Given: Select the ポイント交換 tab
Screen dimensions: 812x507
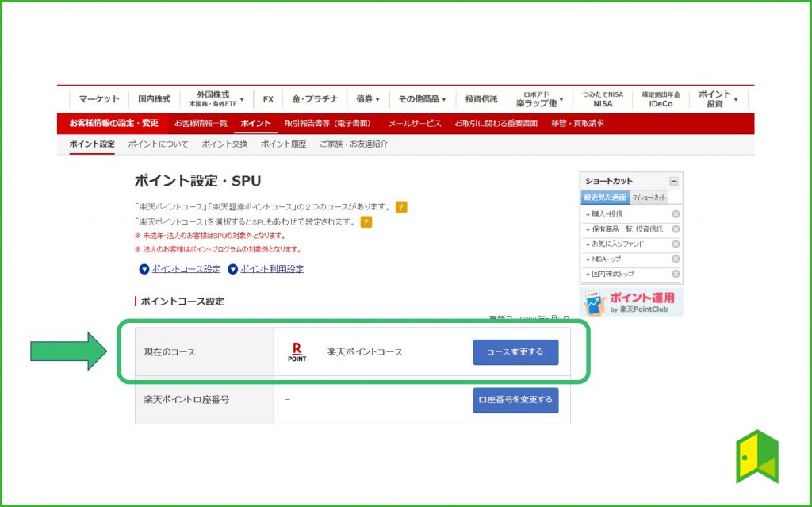Looking at the screenshot, I should pyautogui.click(x=223, y=144).
